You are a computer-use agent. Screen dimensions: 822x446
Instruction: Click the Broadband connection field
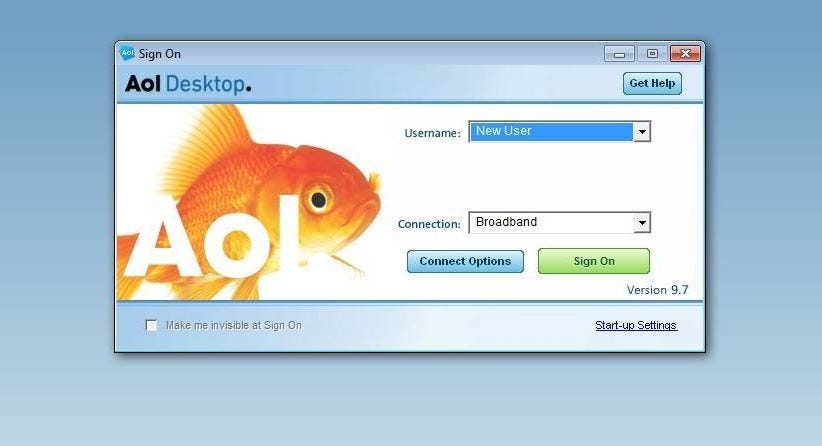[551, 222]
